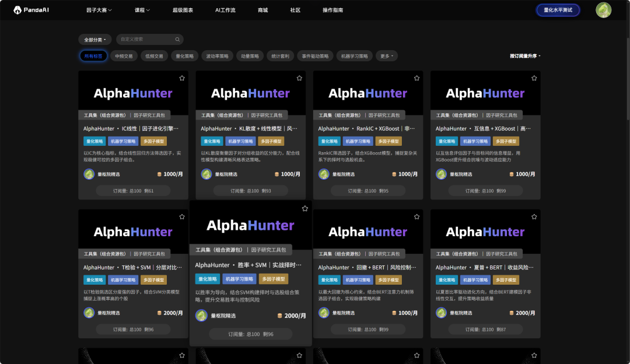The image size is (630, 364).
Task: Open AlphaHunter banner of IC线性 card
Action: [x=134, y=93]
